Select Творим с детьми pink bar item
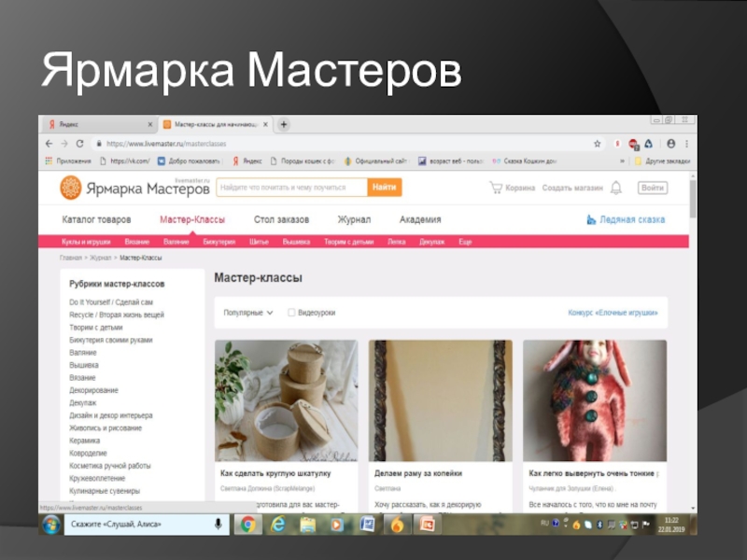The width and height of the screenshot is (747, 560). [348, 242]
